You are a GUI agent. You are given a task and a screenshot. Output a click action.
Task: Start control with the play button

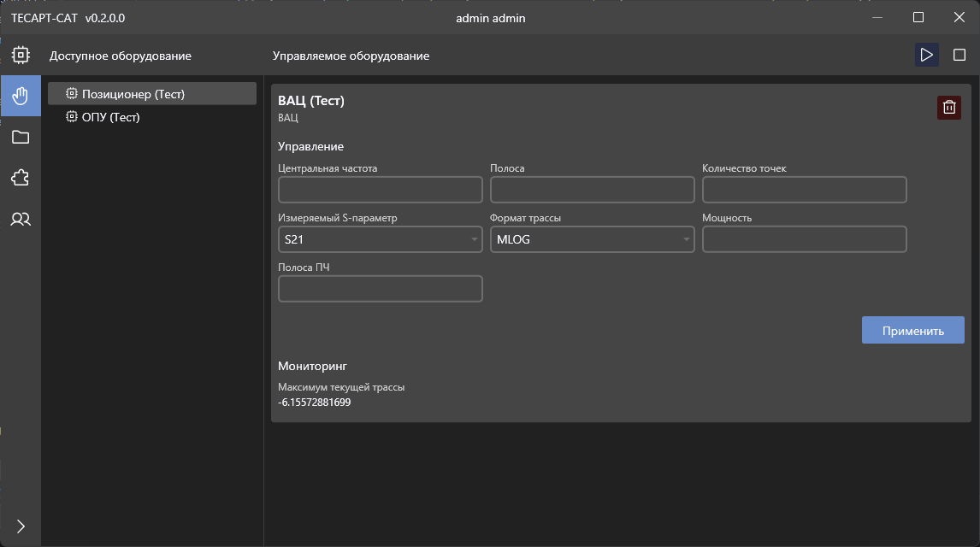coord(926,55)
